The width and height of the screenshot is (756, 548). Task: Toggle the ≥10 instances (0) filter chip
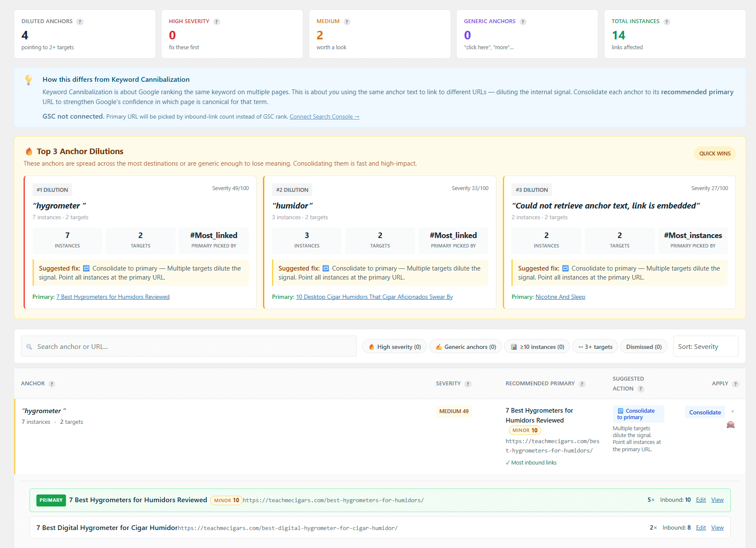pos(537,347)
